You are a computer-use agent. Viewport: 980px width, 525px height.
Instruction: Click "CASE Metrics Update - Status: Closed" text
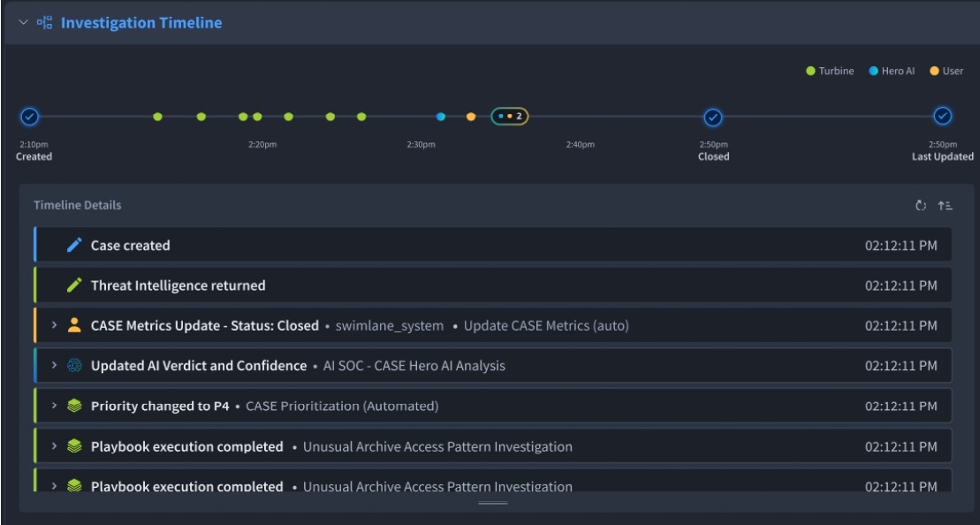click(x=205, y=325)
